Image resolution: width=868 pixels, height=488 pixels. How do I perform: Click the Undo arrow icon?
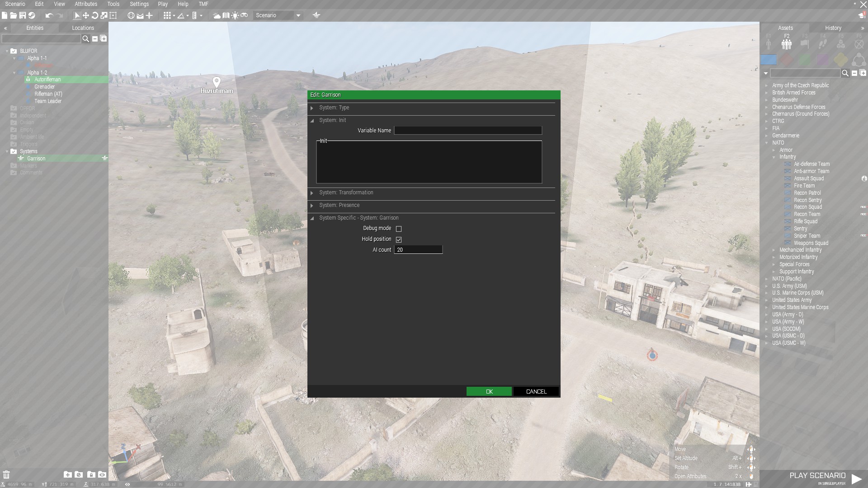coord(49,15)
